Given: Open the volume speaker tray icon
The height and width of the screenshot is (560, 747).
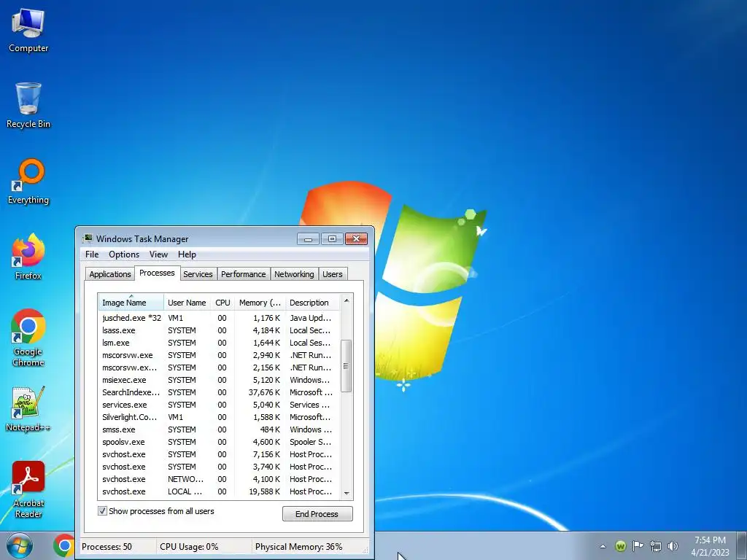Looking at the screenshot, I should pyautogui.click(x=673, y=546).
